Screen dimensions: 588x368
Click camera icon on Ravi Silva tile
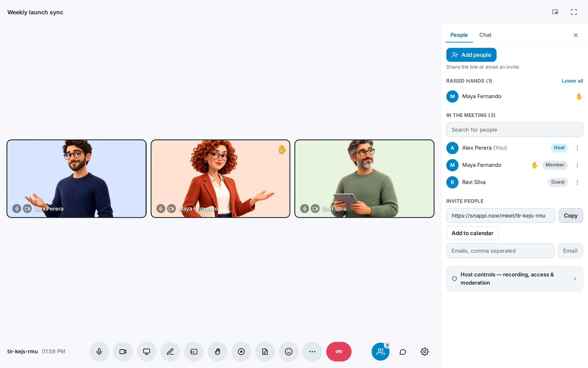click(x=315, y=209)
